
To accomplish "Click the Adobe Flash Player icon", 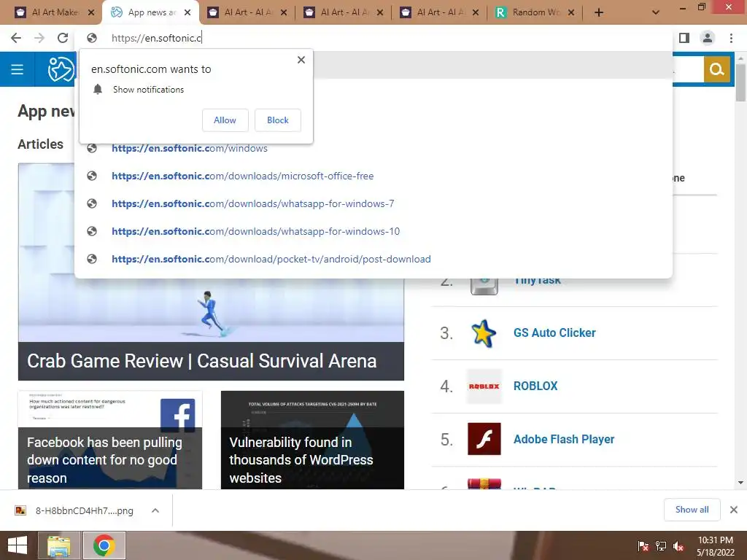I will click(x=484, y=439).
